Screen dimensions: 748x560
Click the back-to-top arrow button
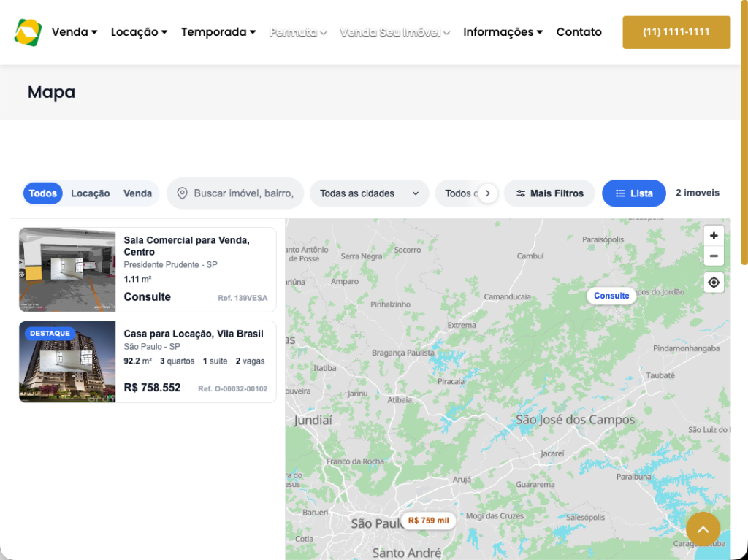[703, 529]
